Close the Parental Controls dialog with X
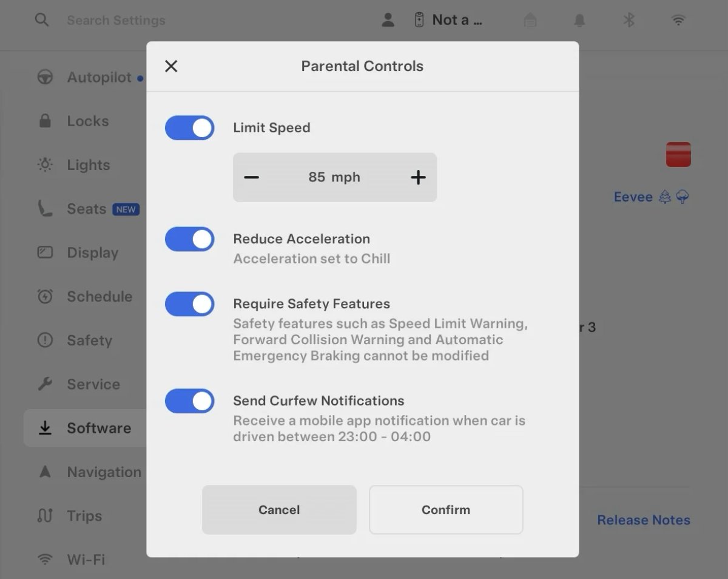The width and height of the screenshot is (728, 579). (171, 66)
